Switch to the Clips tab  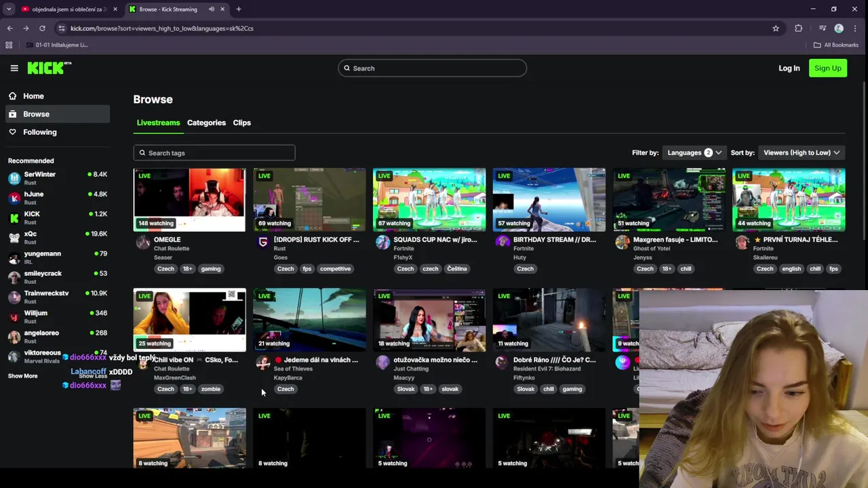pos(242,123)
